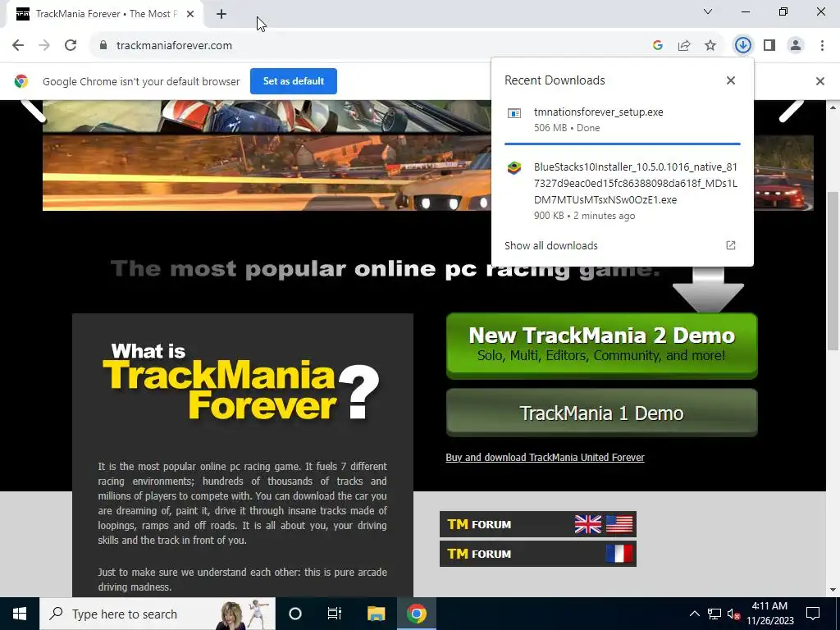This screenshot has height=630, width=840.
Task: Select the TrackMania Forever tab
Action: [x=104, y=14]
